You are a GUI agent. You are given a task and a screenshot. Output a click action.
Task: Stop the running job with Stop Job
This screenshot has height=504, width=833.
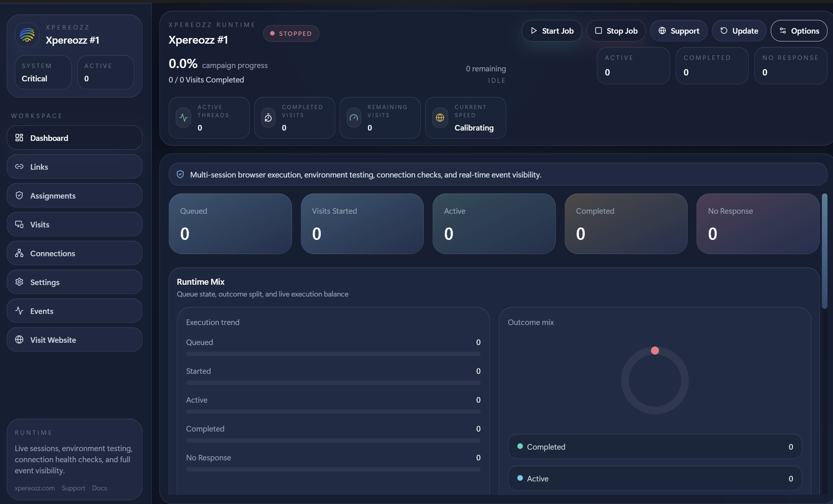[x=616, y=31]
